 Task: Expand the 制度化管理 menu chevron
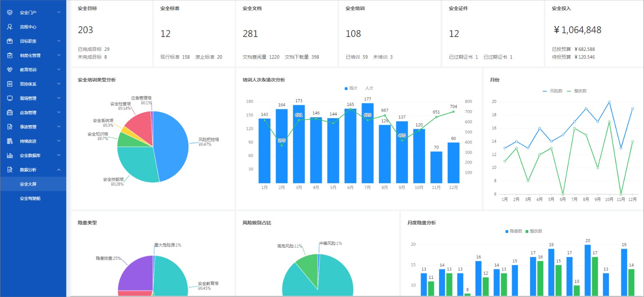click(x=59, y=55)
